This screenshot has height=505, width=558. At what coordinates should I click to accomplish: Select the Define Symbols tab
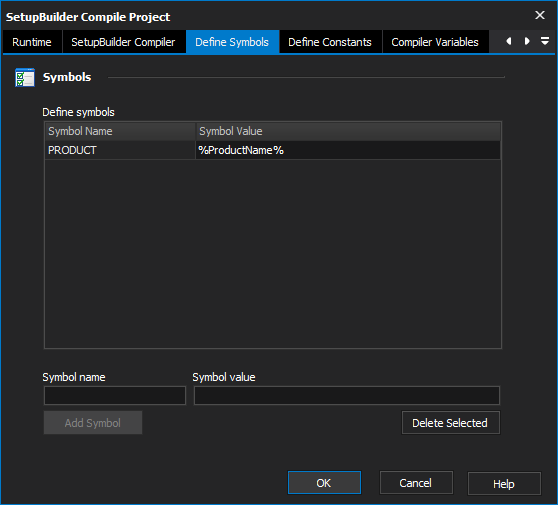pyautogui.click(x=232, y=42)
